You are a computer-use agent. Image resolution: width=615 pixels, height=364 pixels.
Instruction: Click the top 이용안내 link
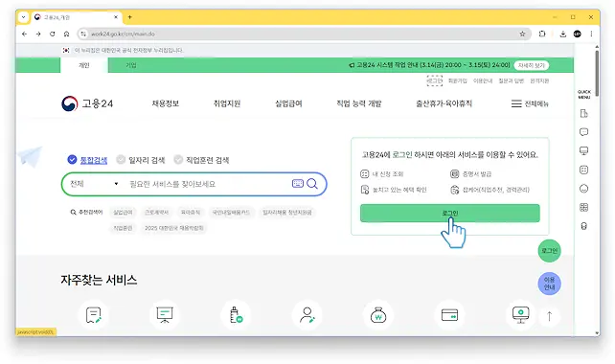[x=483, y=80]
